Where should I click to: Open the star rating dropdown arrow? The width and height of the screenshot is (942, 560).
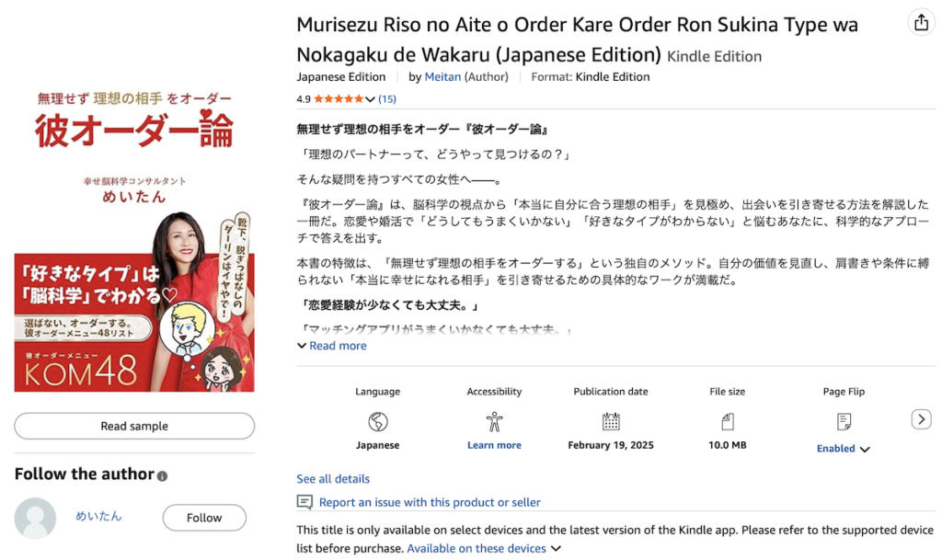pyautogui.click(x=370, y=99)
